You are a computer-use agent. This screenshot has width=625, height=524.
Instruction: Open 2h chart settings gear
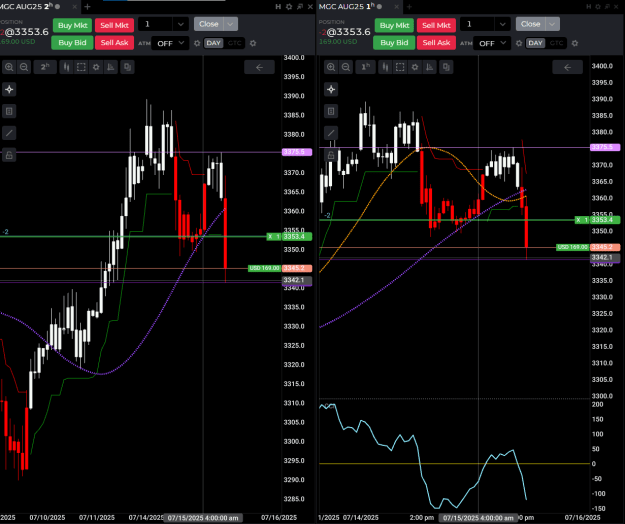click(x=96, y=67)
